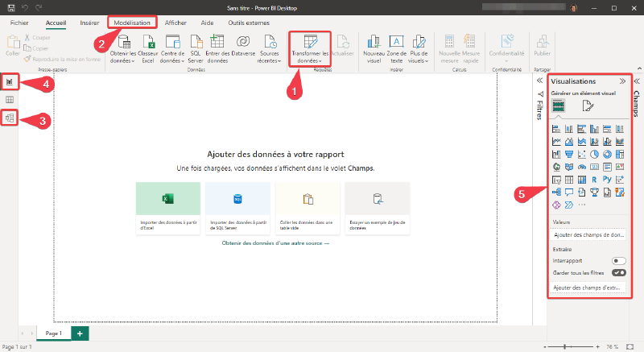The height and width of the screenshot is (352, 644).
Task: Select the area chart visual
Action: [x=569, y=142]
